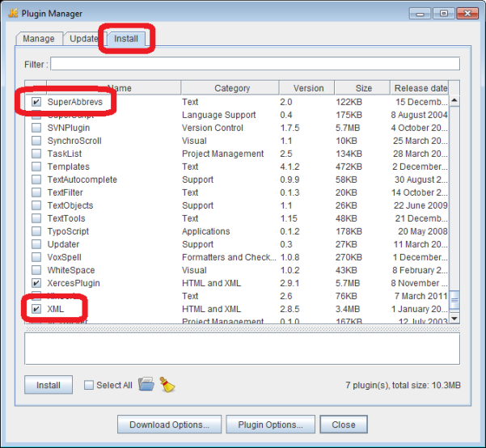Image resolution: width=486 pixels, height=448 pixels.
Task: Sort by Size column header
Action: (x=362, y=88)
